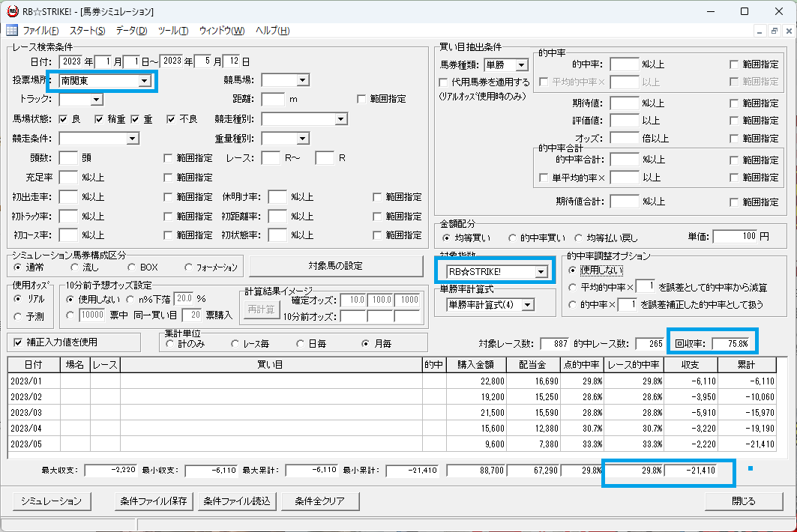Open the ファイル(F) menu

(x=40, y=31)
